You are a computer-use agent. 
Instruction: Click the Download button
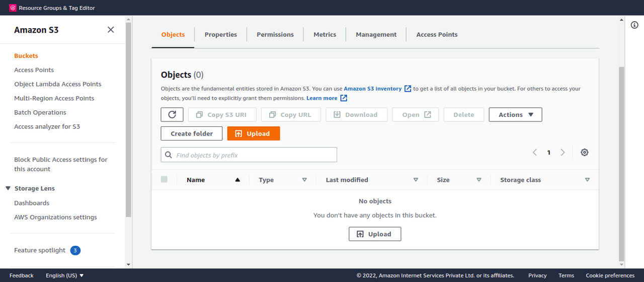tap(357, 114)
